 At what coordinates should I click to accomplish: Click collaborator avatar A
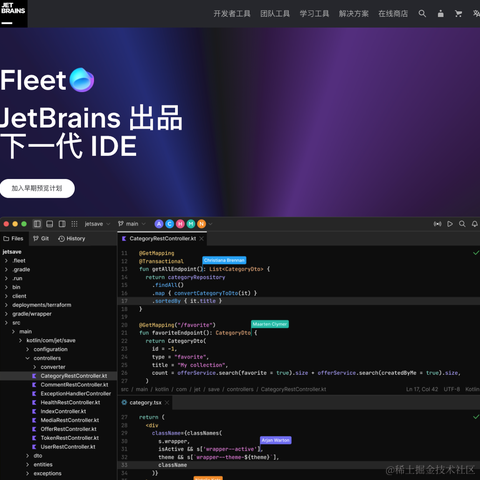159,224
